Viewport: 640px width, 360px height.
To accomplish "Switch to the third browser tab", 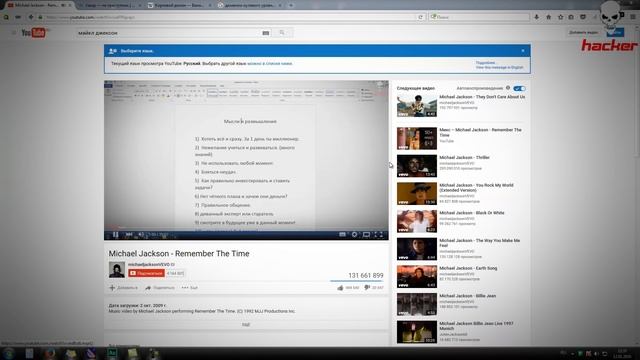I will [x=180, y=5].
